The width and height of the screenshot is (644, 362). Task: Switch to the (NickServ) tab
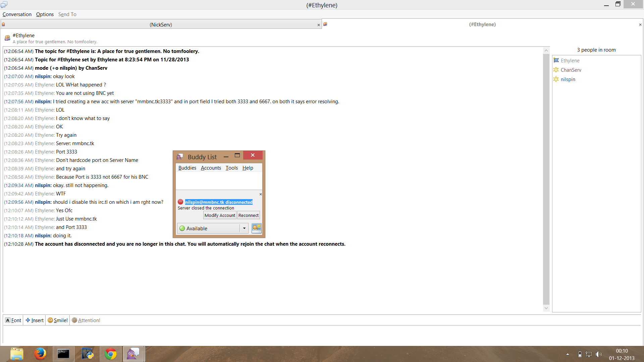click(161, 24)
